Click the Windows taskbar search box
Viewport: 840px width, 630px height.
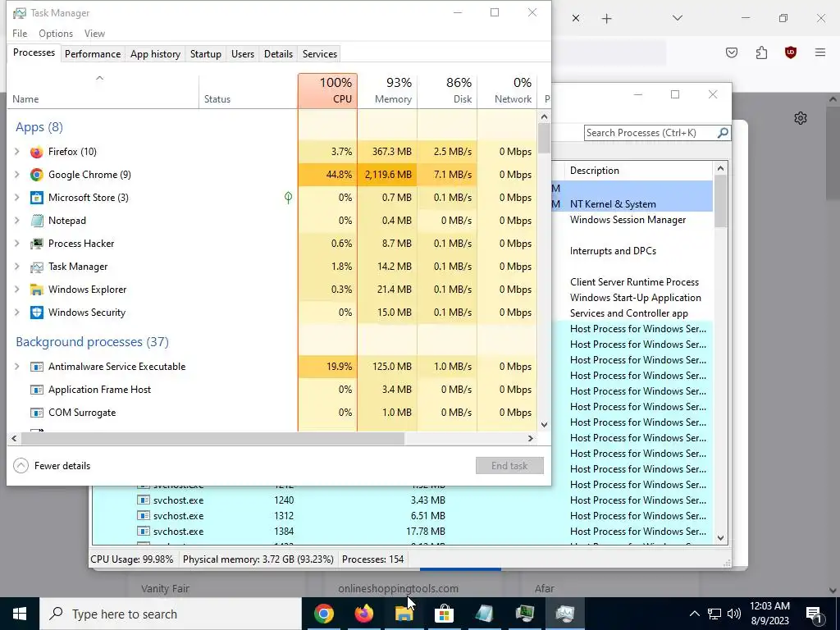pos(171,614)
